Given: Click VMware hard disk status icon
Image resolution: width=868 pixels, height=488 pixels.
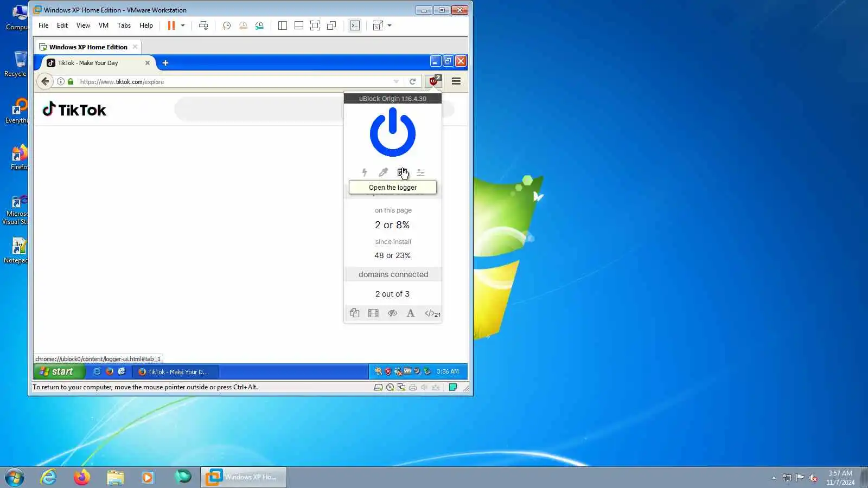Looking at the screenshot, I should pyautogui.click(x=379, y=387).
